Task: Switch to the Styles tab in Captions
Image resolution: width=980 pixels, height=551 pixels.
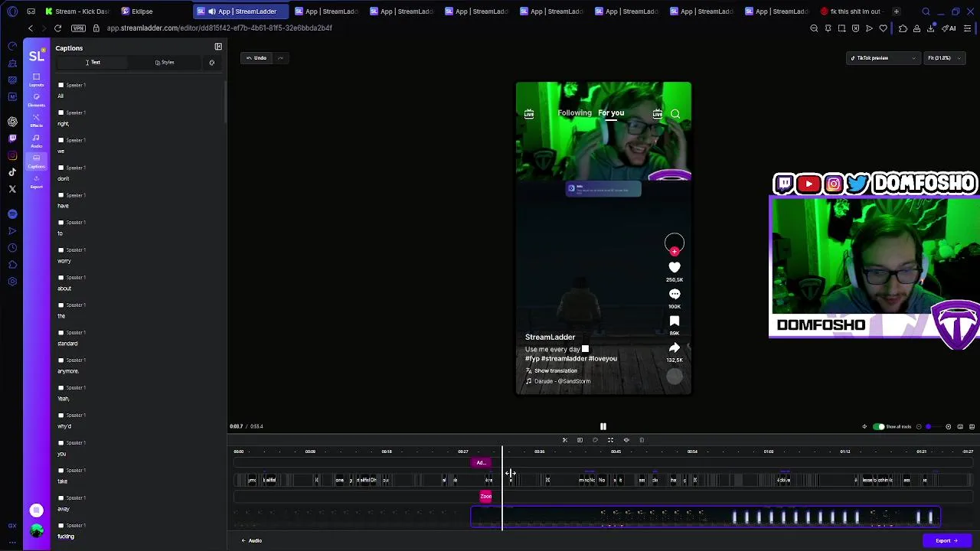Action: pos(165,63)
